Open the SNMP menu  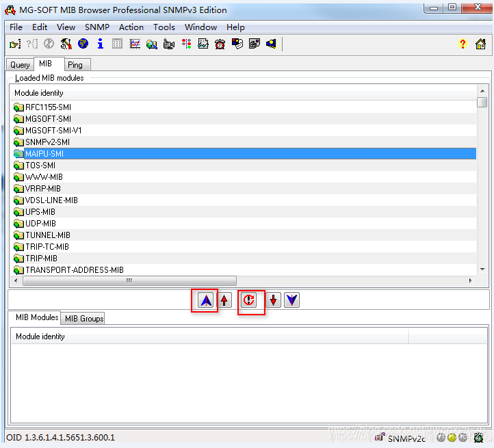click(x=97, y=27)
